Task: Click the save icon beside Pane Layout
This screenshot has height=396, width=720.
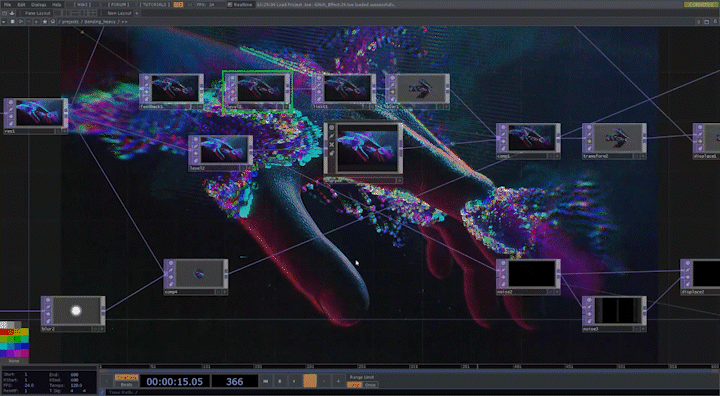Action: click(x=12, y=13)
